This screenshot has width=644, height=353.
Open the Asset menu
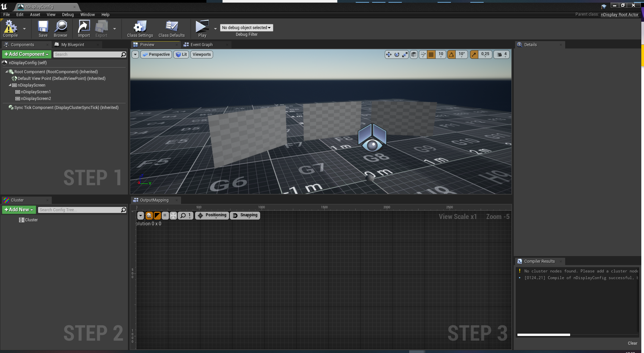coord(35,15)
